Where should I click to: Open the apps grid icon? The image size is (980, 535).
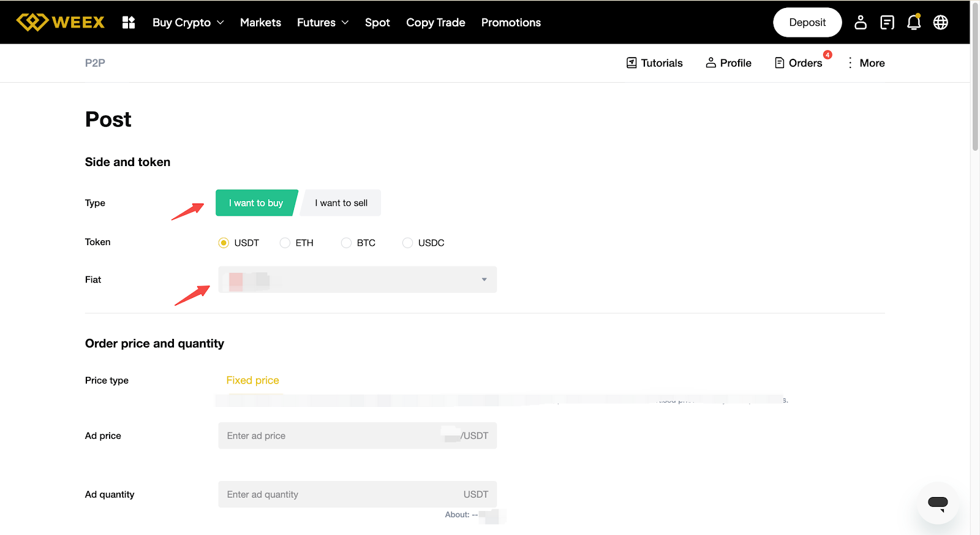point(129,22)
